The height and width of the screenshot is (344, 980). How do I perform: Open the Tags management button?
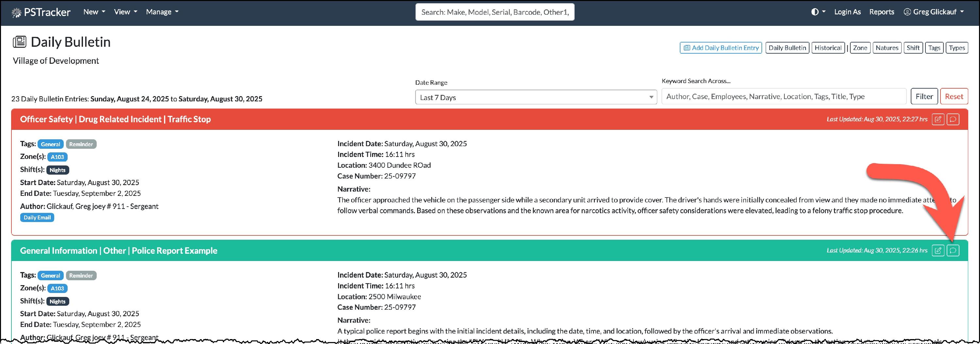[934, 48]
